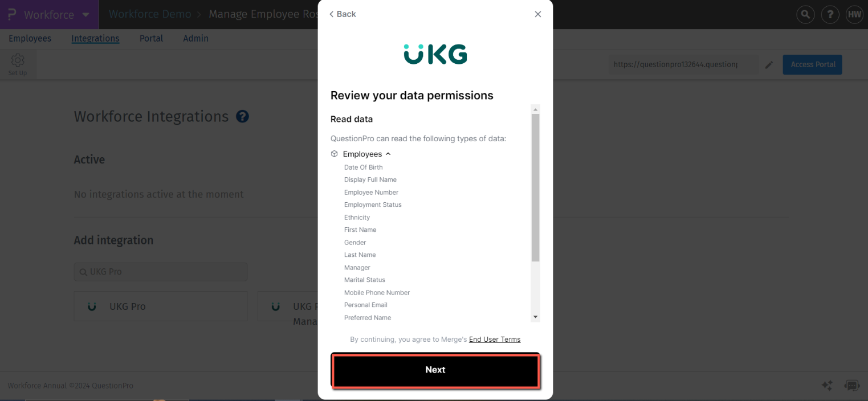The height and width of the screenshot is (401, 868).
Task: Select the Employees tab
Action: tap(30, 38)
